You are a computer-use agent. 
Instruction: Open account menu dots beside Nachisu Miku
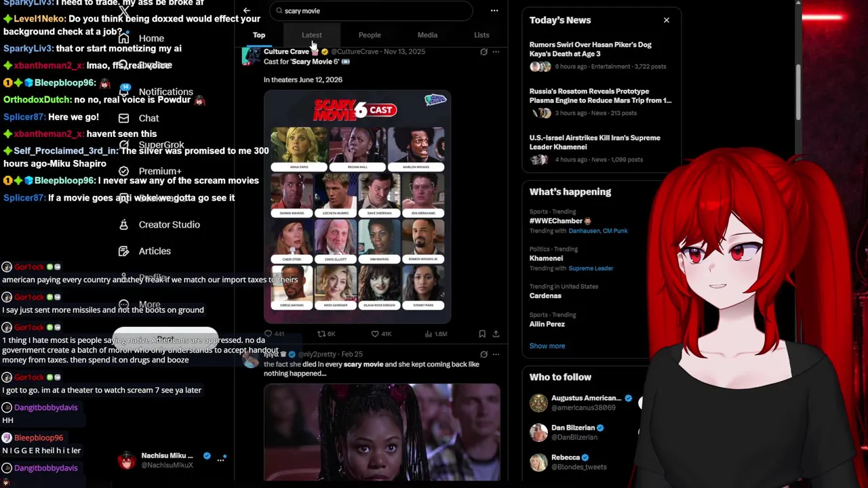pyautogui.click(x=220, y=460)
